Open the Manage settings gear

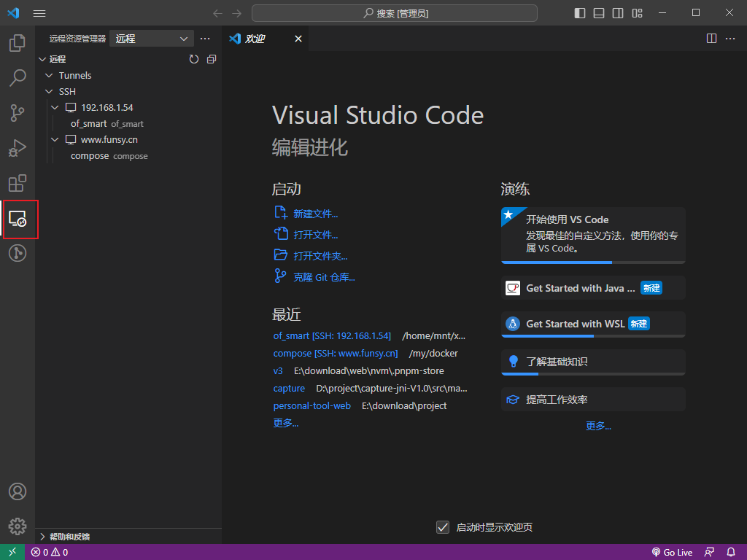click(x=18, y=526)
